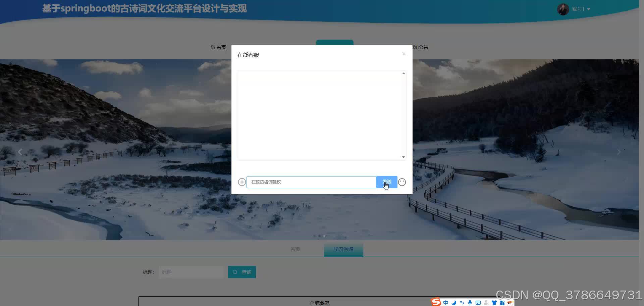Click the magnifier icon on the 查询 button

pos(235,272)
